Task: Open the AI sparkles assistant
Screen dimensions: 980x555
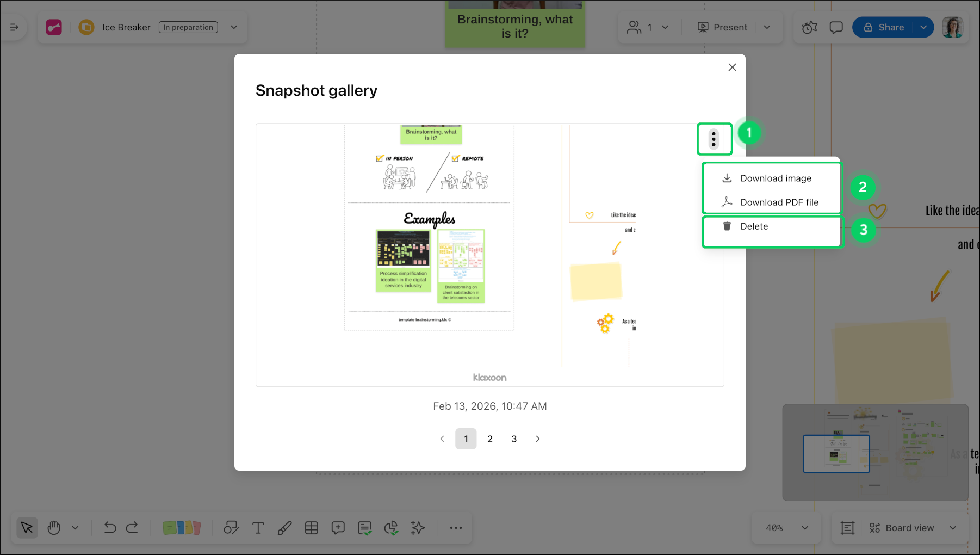Action: (x=418, y=527)
